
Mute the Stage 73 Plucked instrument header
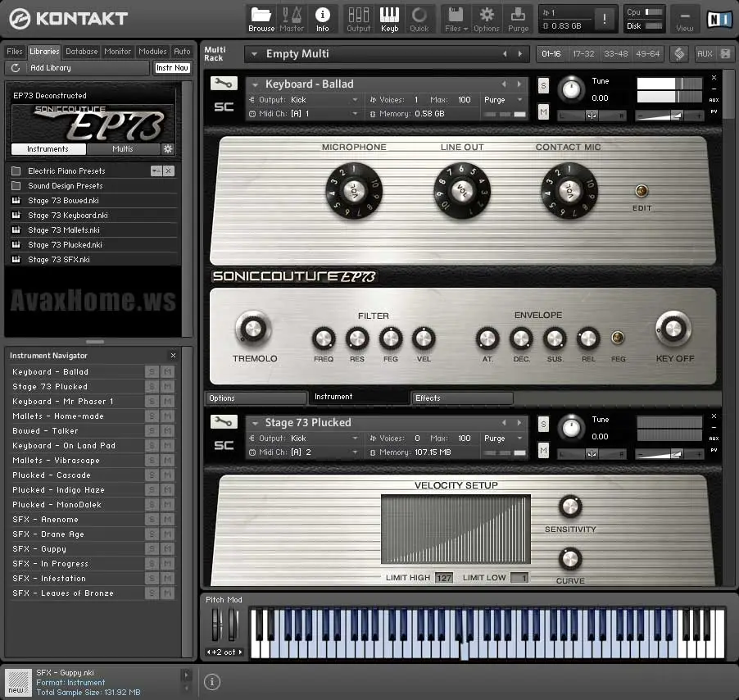543,450
